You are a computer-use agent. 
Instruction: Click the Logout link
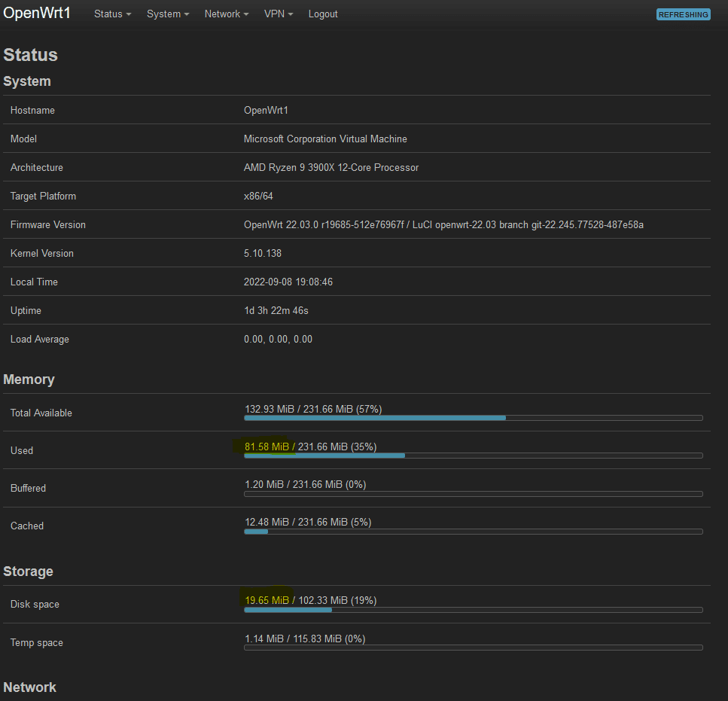point(323,14)
